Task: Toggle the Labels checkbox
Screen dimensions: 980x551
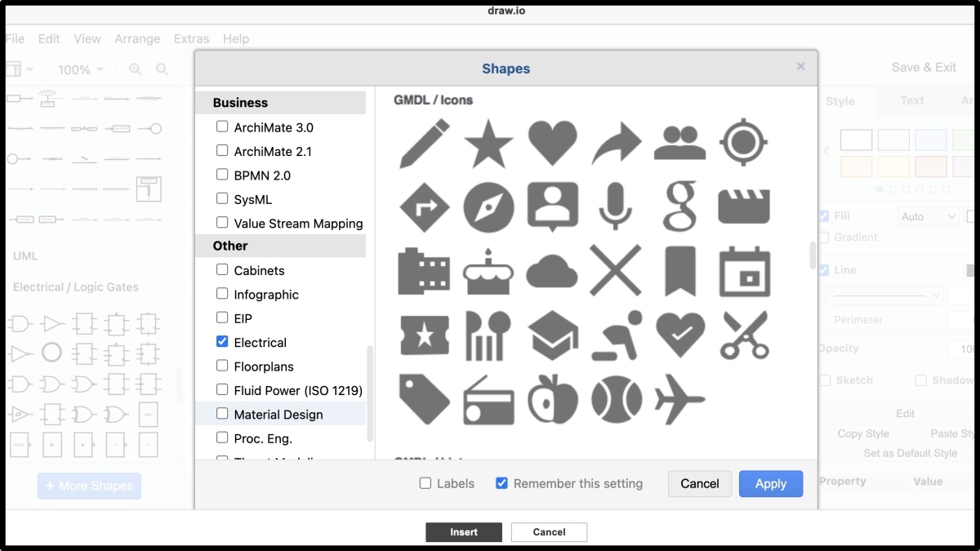Action: pyautogui.click(x=425, y=483)
